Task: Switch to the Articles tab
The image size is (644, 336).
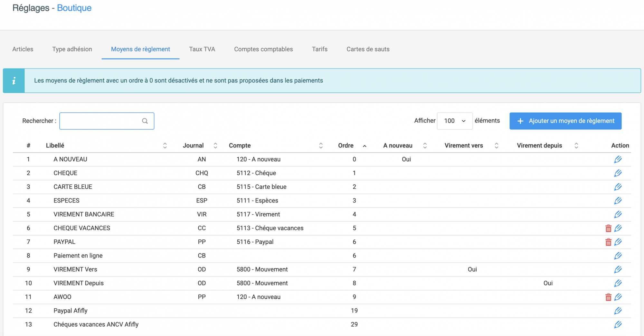Action: [23, 49]
